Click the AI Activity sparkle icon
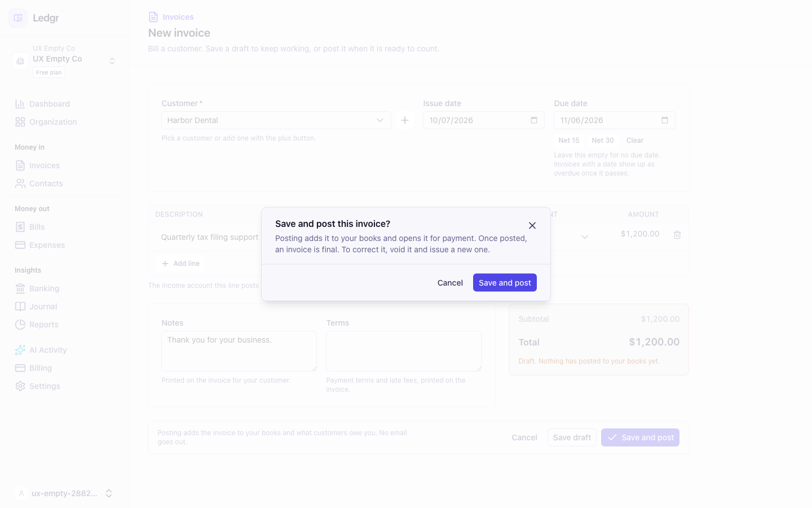Image resolution: width=812 pixels, height=508 pixels. pyautogui.click(x=20, y=350)
